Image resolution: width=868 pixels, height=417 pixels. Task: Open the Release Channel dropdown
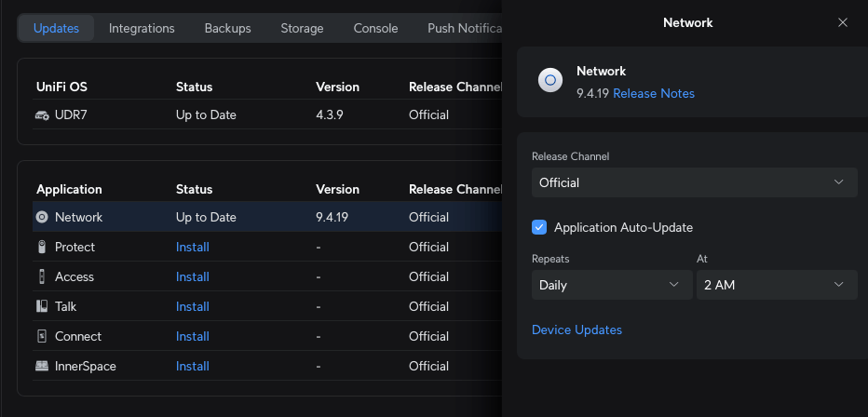694,182
